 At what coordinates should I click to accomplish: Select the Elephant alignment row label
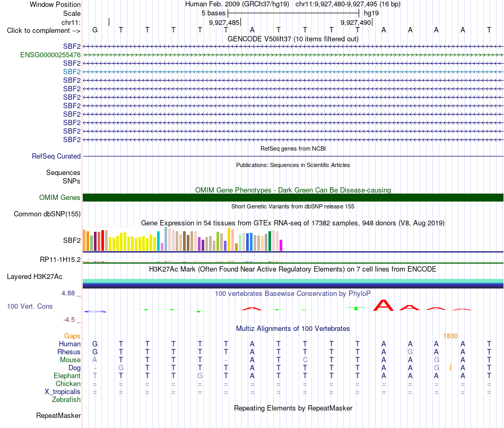point(67,376)
